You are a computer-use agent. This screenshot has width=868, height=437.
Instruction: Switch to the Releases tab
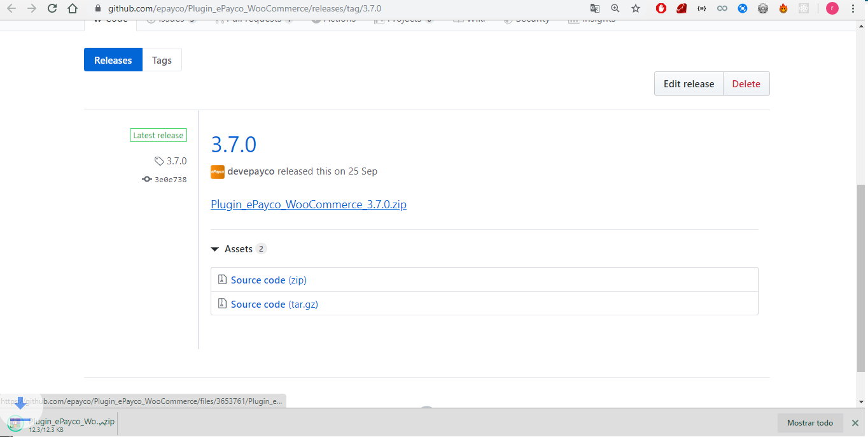point(113,60)
